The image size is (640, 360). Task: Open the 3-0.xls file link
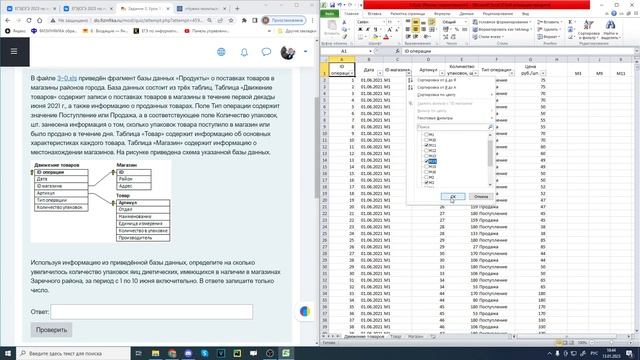pyautogui.click(x=67, y=78)
